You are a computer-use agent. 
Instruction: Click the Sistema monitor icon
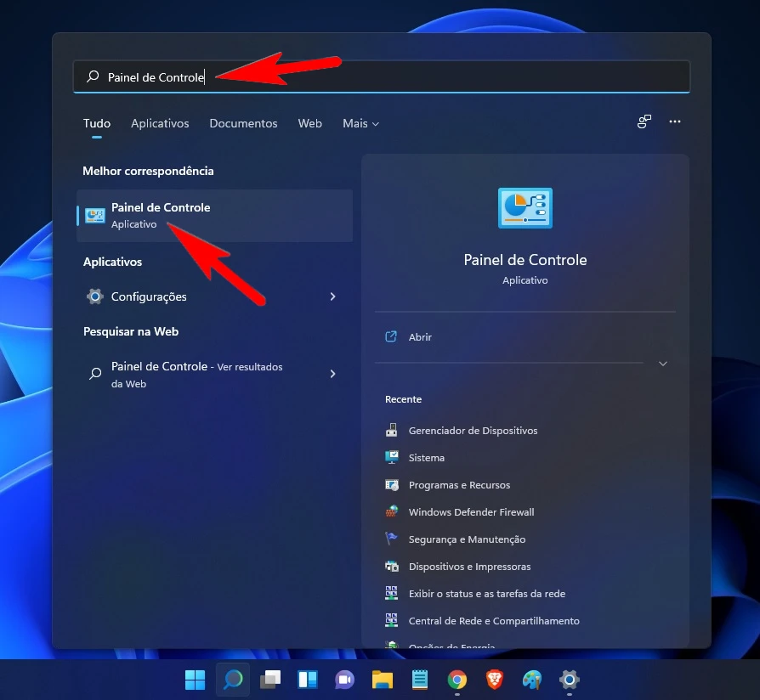coord(392,457)
